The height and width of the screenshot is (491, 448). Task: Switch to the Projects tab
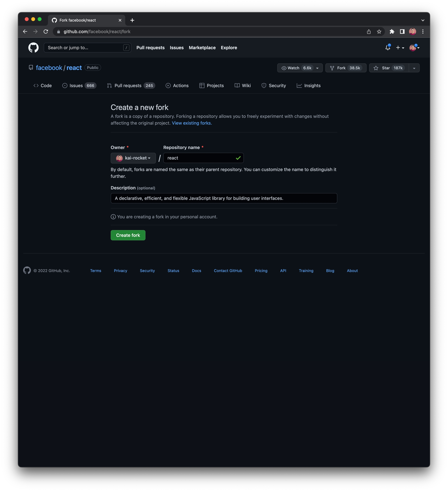click(x=211, y=85)
